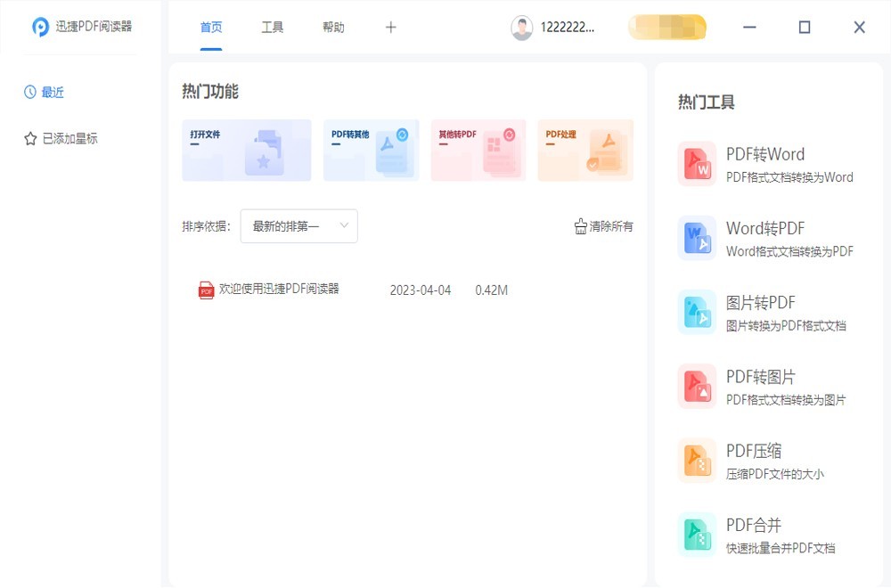891x588 pixels.
Task: Select 已添加星标 in the sidebar
Action: pyautogui.click(x=61, y=139)
